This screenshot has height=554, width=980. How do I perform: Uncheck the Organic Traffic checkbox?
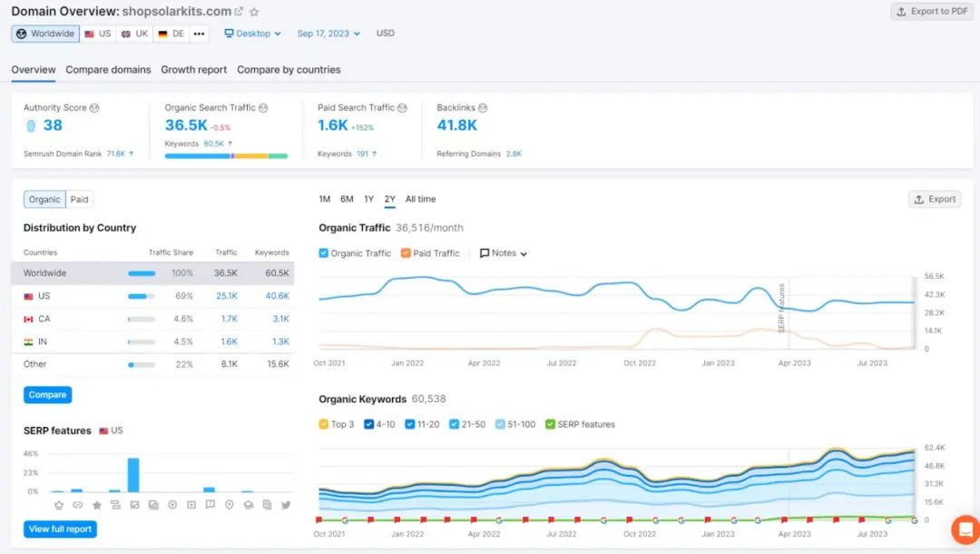(323, 253)
